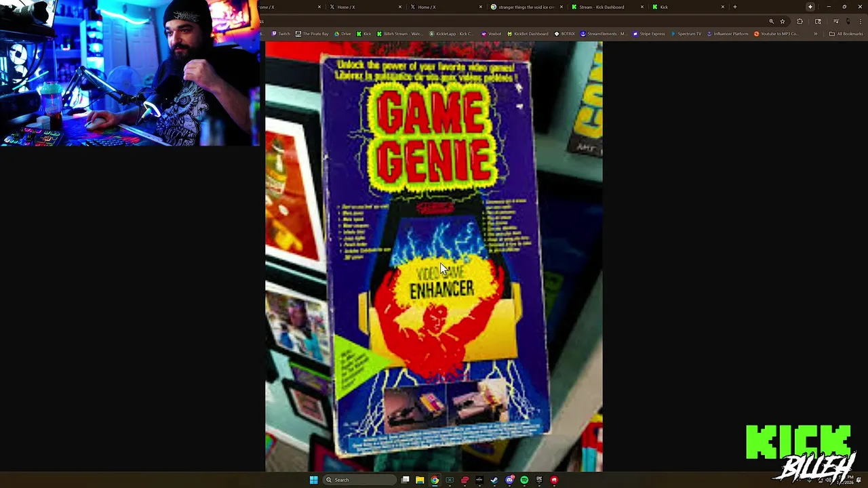Click the Game Genie box image
This screenshot has height=488, width=868.
(434, 256)
